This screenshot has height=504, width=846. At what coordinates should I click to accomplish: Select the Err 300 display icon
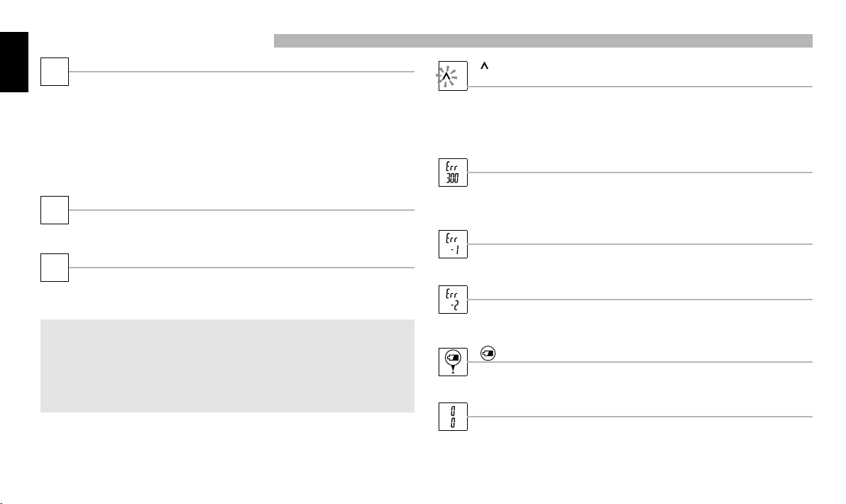point(453,172)
